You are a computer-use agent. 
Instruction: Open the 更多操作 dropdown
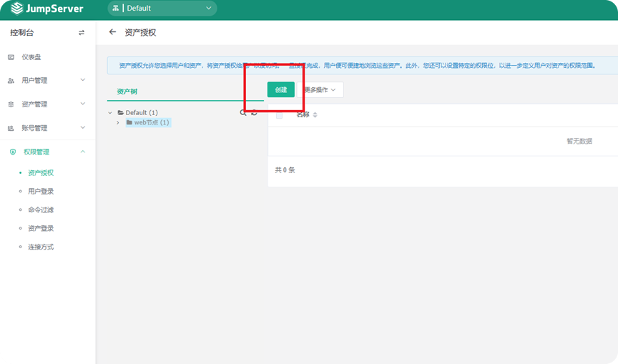(x=320, y=90)
